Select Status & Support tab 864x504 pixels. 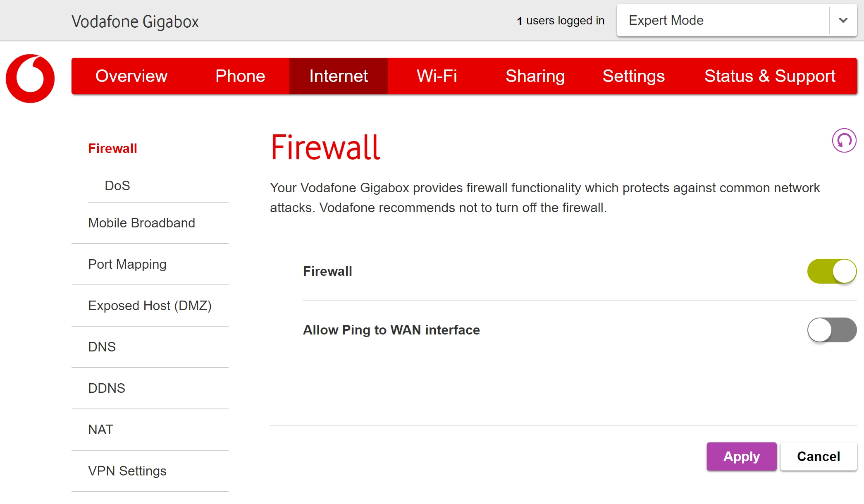769,76
